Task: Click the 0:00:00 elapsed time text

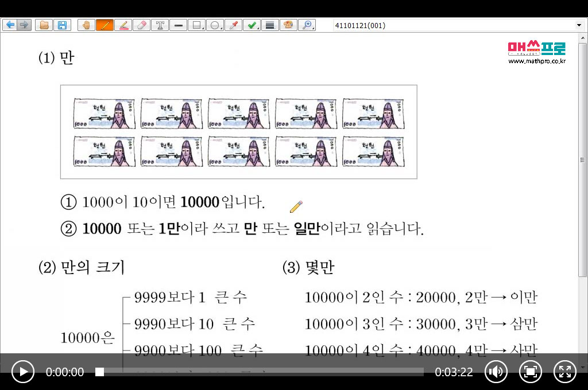Action: (x=65, y=372)
